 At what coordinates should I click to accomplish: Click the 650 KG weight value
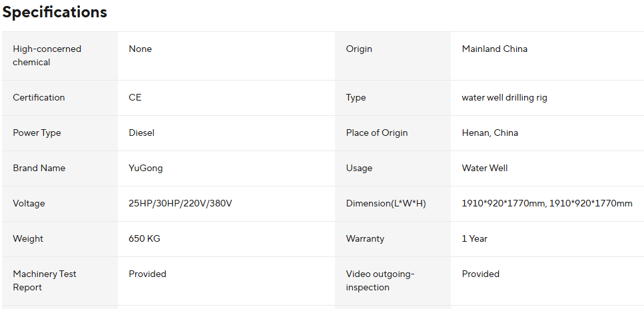click(x=144, y=238)
